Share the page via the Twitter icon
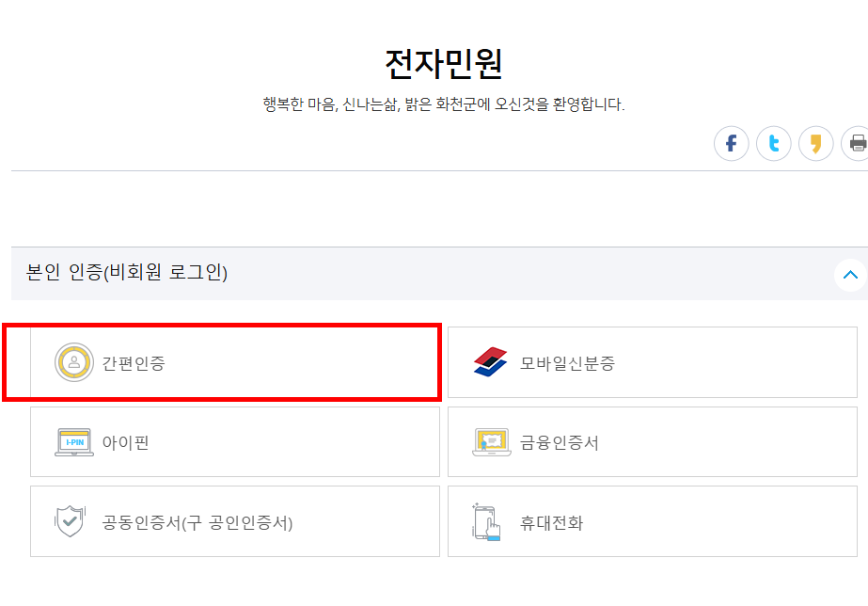 (774, 143)
